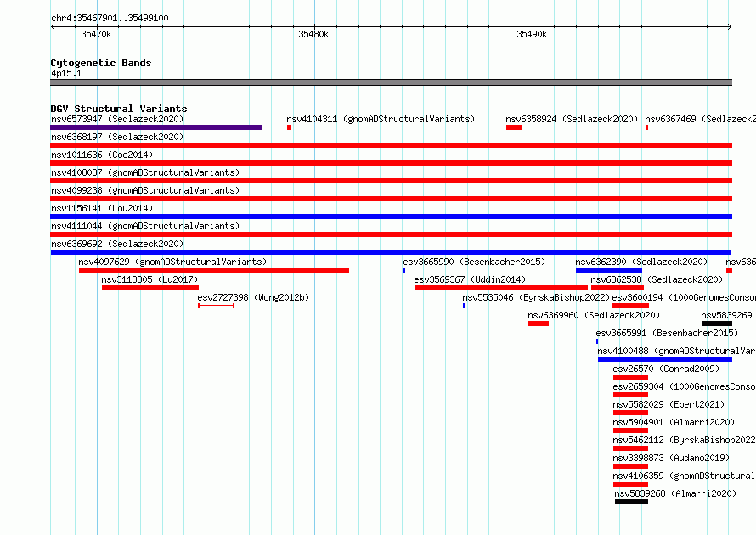Image resolution: width=756 pixels, height=535 pixels.
Task: Open nsv6362538 (Sedlazeck2020) label
Action: pos(657,279)
